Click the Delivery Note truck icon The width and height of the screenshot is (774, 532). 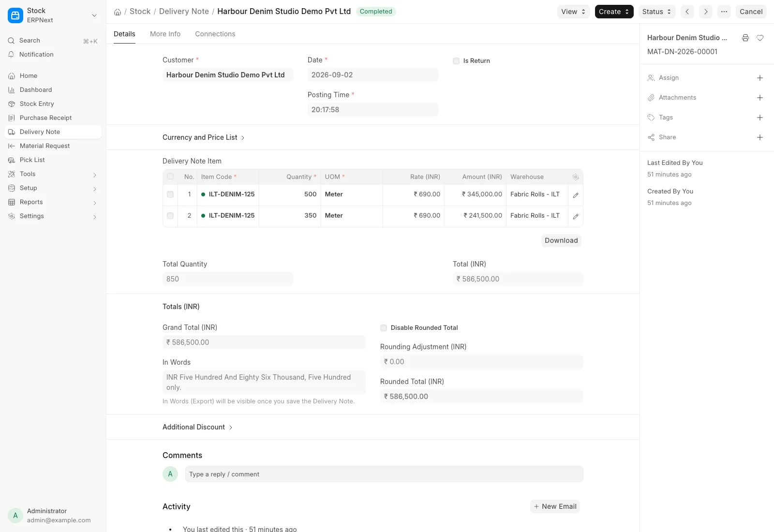12,132
